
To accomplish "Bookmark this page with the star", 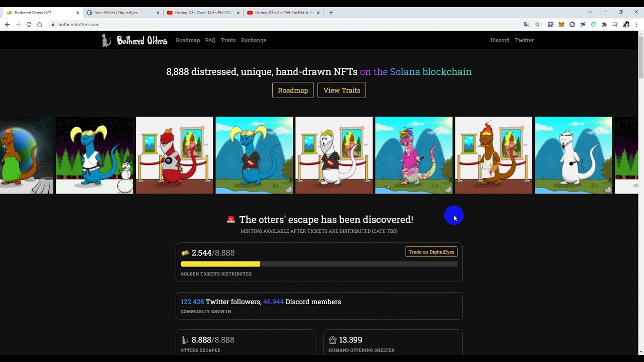I will (x=537, y=24).
